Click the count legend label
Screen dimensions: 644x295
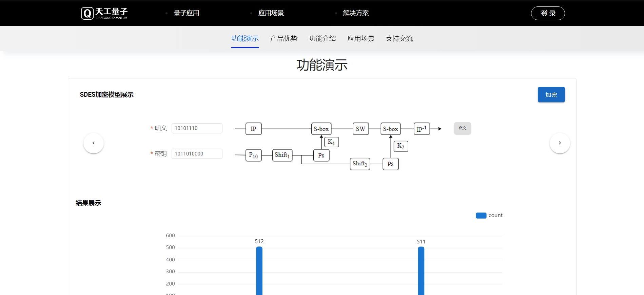click(495, 215)
